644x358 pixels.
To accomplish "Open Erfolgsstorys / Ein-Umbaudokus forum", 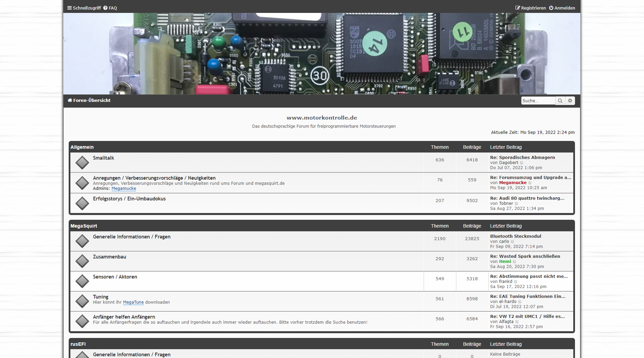I will click(x=129, y=199).
